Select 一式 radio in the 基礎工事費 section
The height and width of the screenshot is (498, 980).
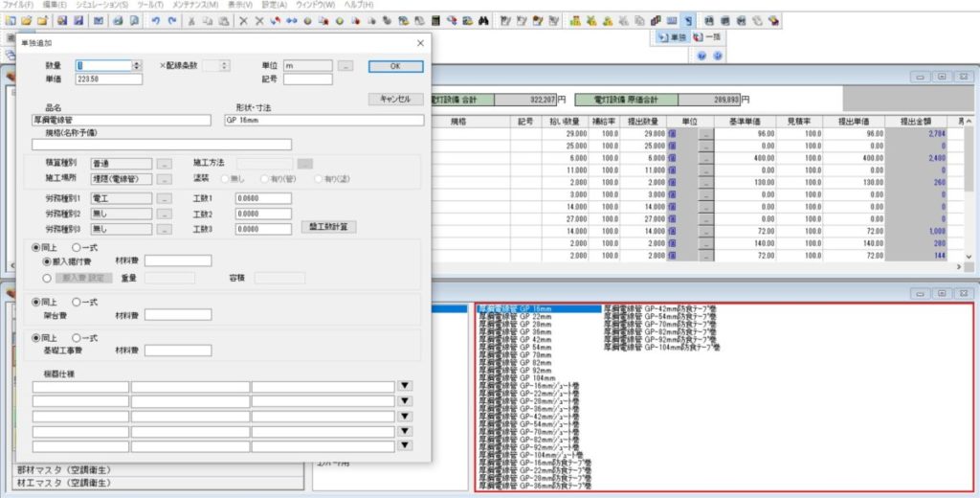coord(77,338)
